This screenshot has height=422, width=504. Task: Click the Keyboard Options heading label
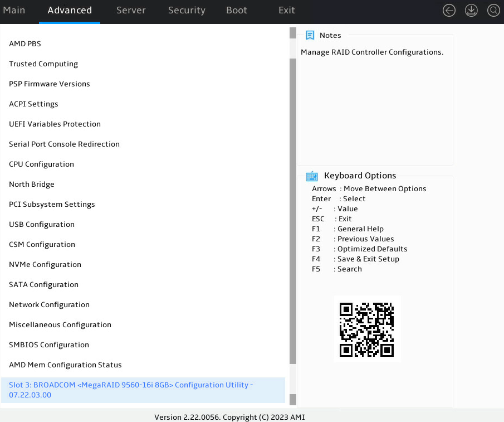coord(360,176)
